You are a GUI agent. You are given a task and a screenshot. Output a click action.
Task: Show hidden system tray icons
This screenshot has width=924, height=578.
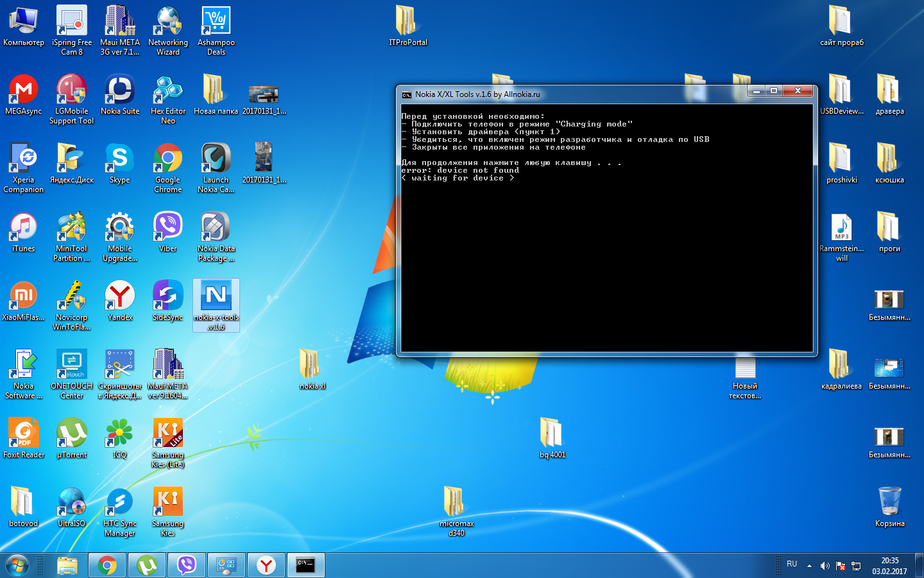809,566
